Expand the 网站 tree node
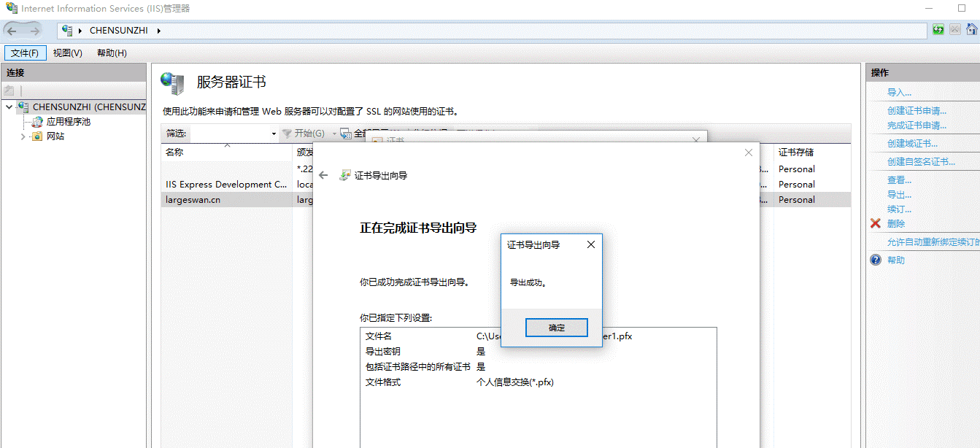This screenshot has width=980, height=448. (x=23, y=136)
